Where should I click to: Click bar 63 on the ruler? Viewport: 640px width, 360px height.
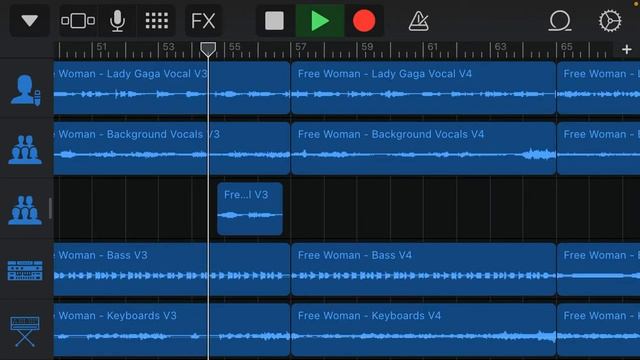(x=500, y=47)
